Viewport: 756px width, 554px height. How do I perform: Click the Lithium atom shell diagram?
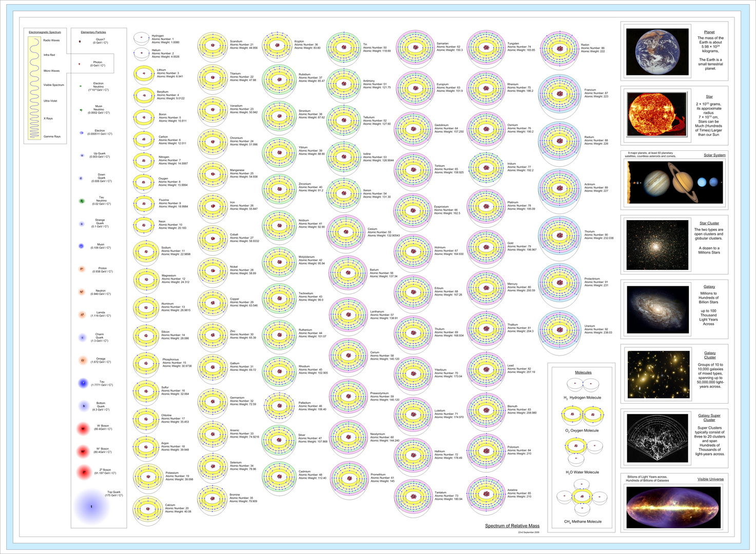pos(144,74)
